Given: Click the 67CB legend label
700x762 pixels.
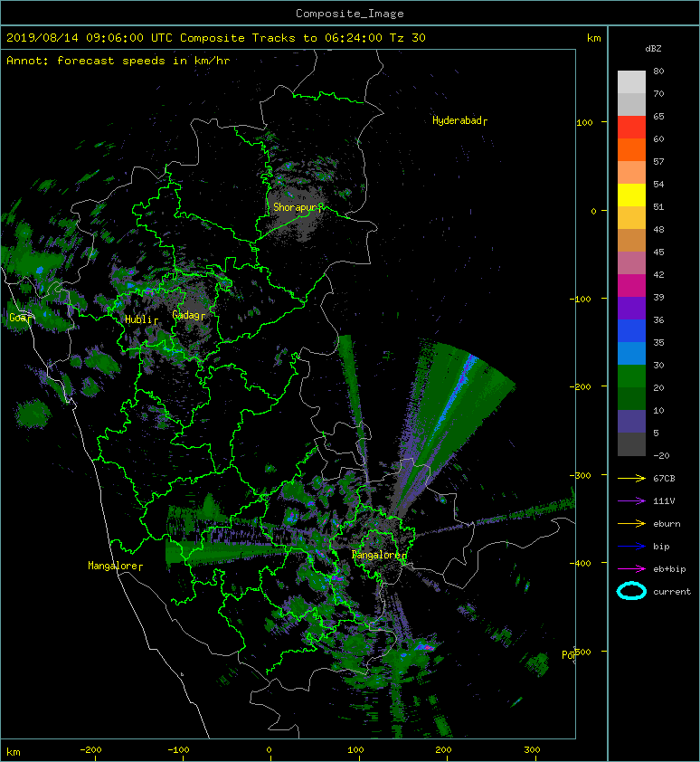Looking at the screenshot, I should 664,478.
